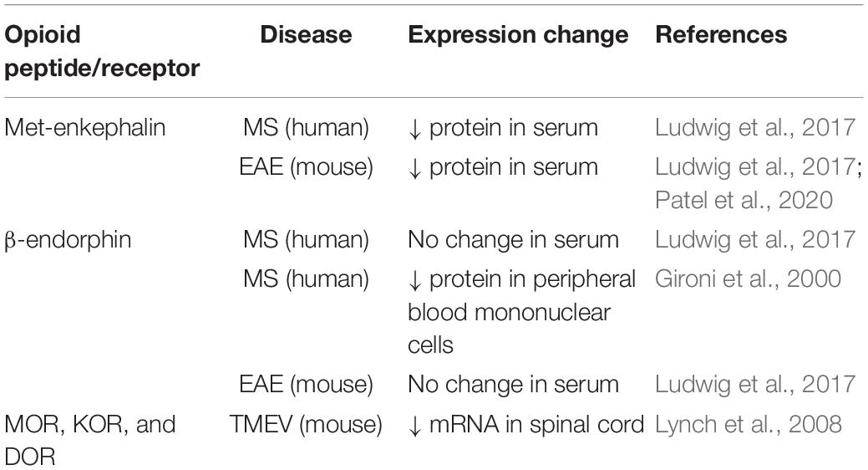The width and height of the screenshot is (868, 470).
Task: Click the '↓ mRNA in spinal cord' cell
Action: pos(525,424)
